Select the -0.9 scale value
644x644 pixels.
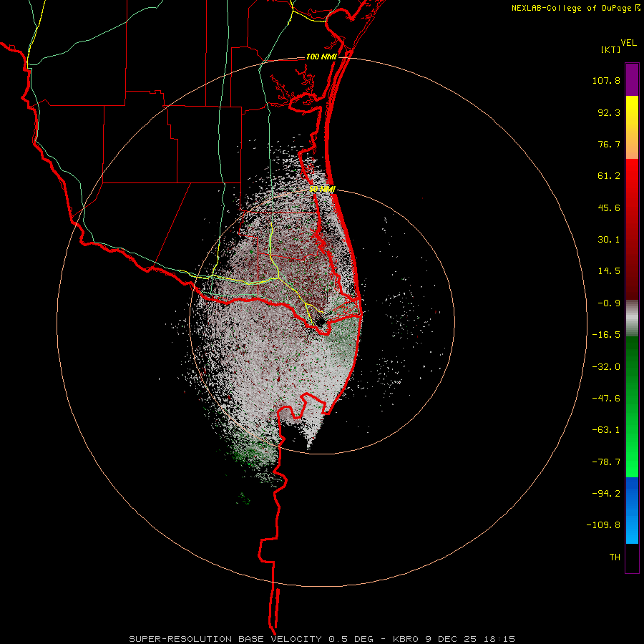pos(609,303)
